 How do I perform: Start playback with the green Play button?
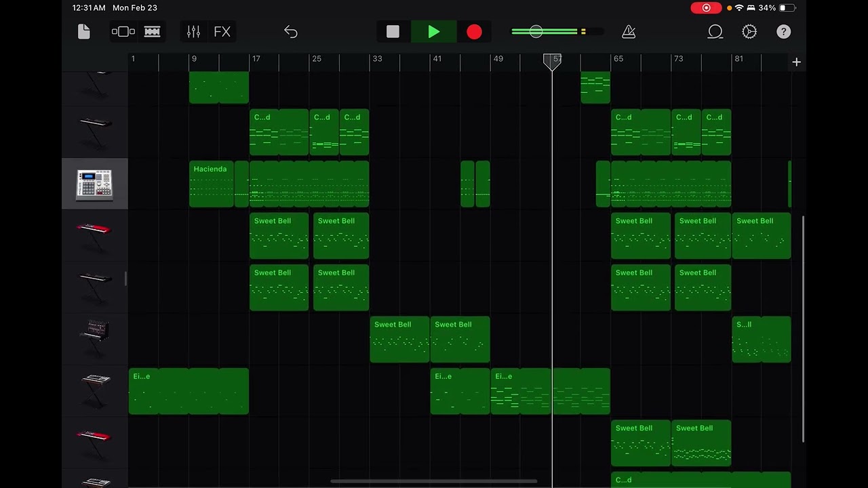(x=433, y=32)
